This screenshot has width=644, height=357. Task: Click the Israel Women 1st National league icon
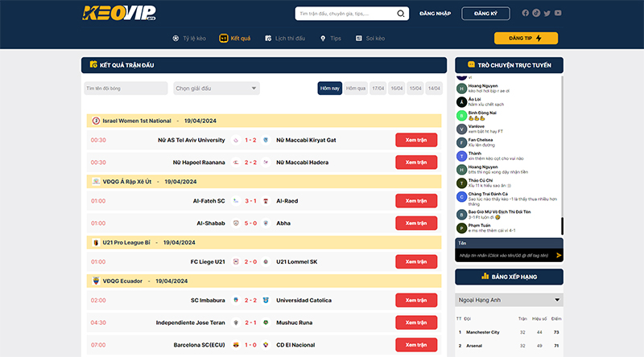click(x=96, y=121)
